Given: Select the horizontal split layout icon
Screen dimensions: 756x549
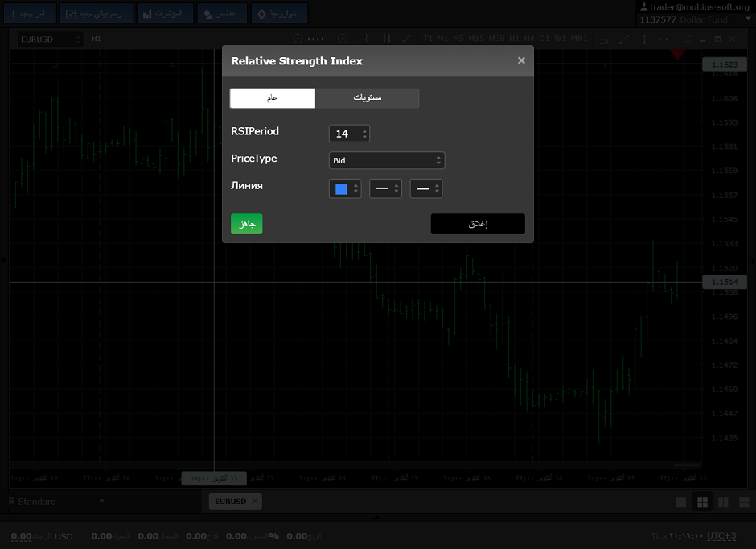Looking at the screenshot, I should [744, 502].
